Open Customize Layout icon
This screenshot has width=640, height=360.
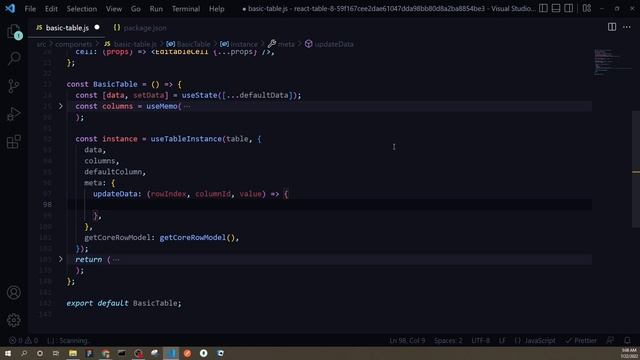click(x=587, y=8)
